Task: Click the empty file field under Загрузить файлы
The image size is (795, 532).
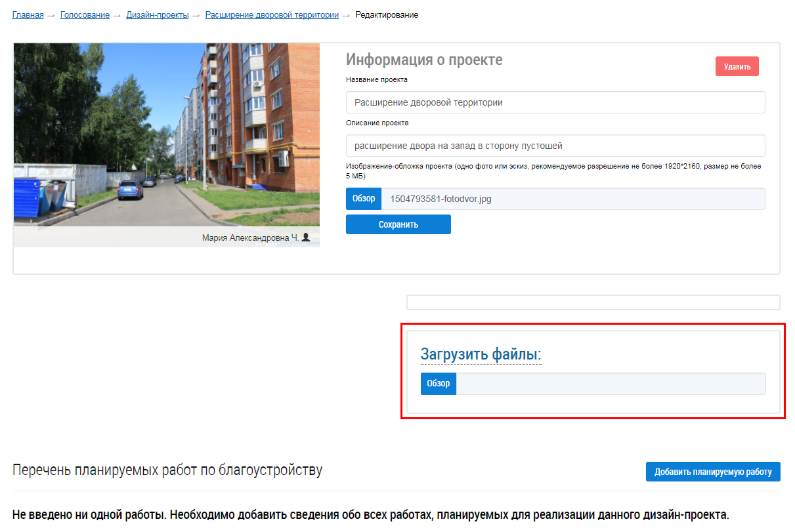Action: [611, 384]
